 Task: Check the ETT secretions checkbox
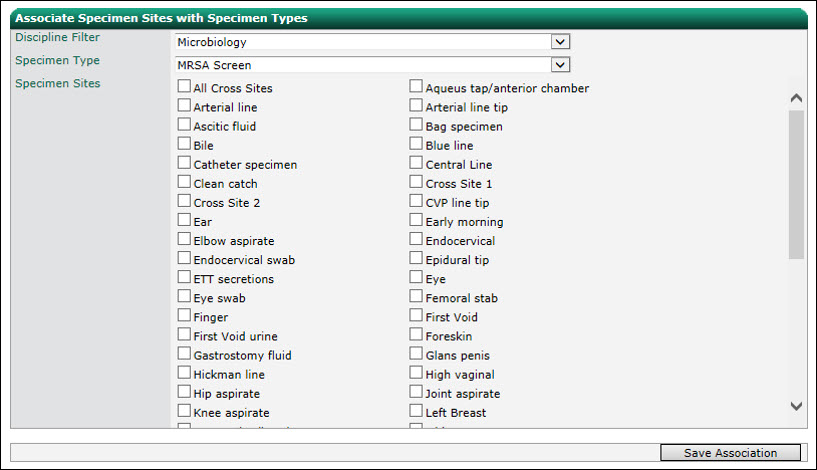point(184,277)
